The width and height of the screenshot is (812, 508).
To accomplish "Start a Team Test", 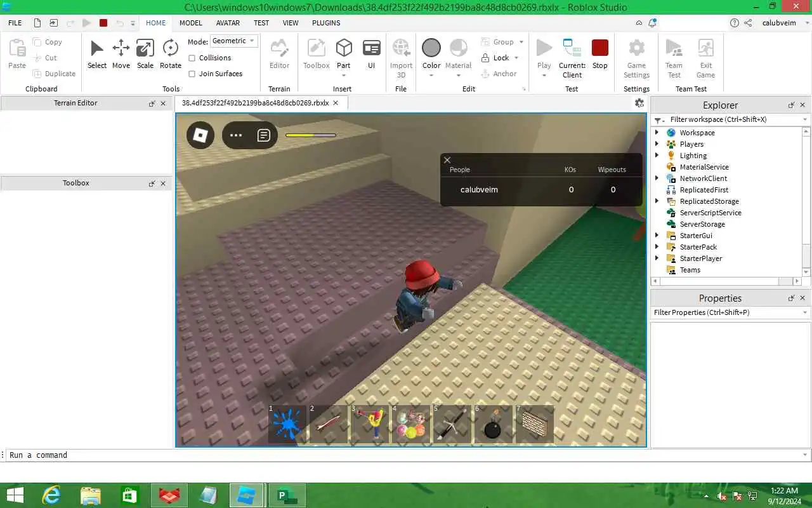I will 674,57.
